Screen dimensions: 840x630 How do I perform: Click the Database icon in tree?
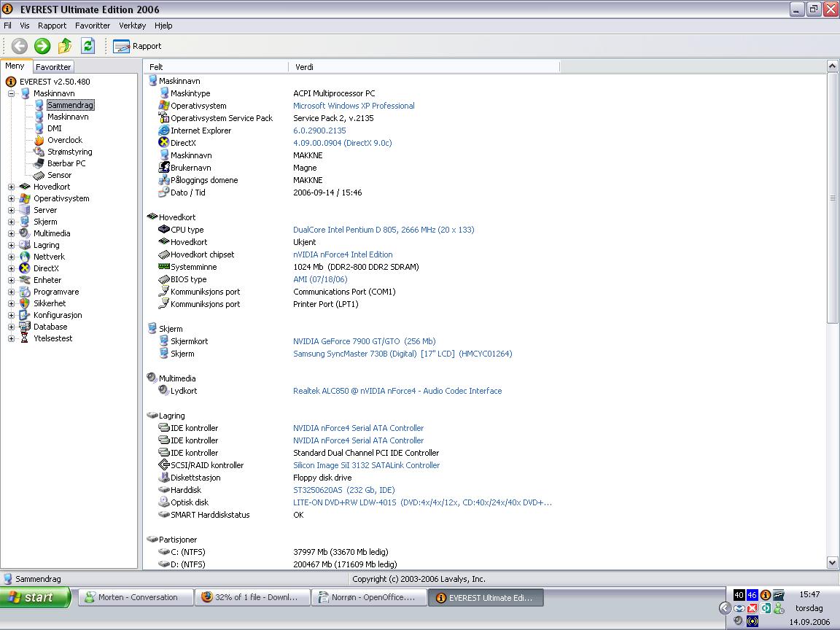25,327
